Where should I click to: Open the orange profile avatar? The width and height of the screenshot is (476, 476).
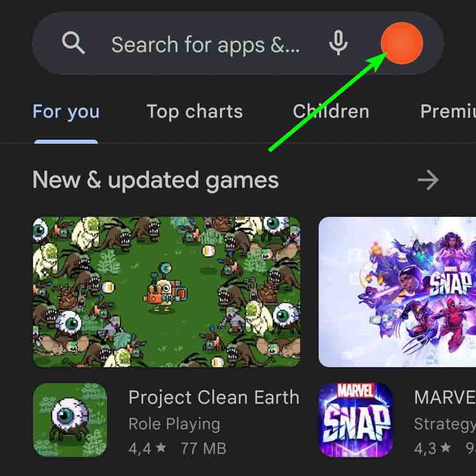pyautogui.click(x=402, y=43)
